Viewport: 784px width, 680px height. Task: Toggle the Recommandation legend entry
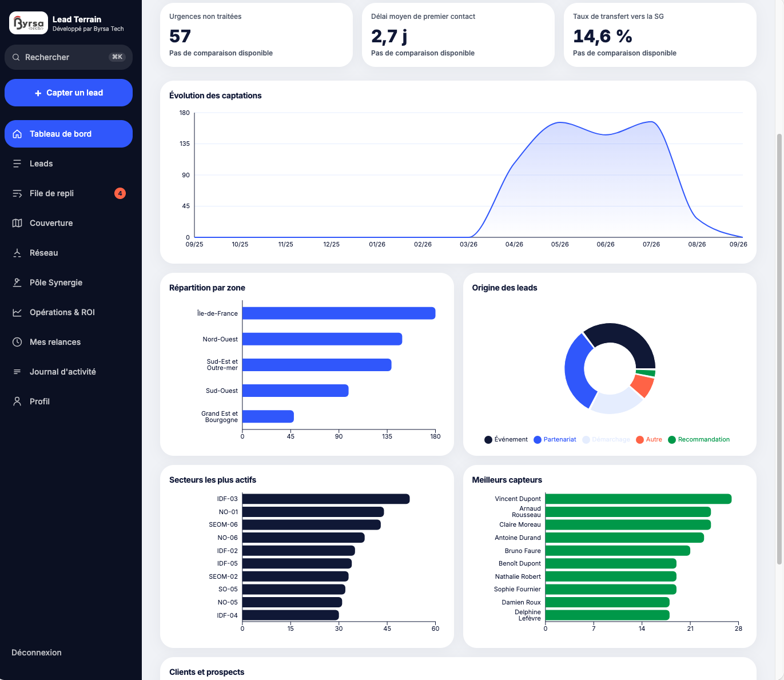point(699,439)
